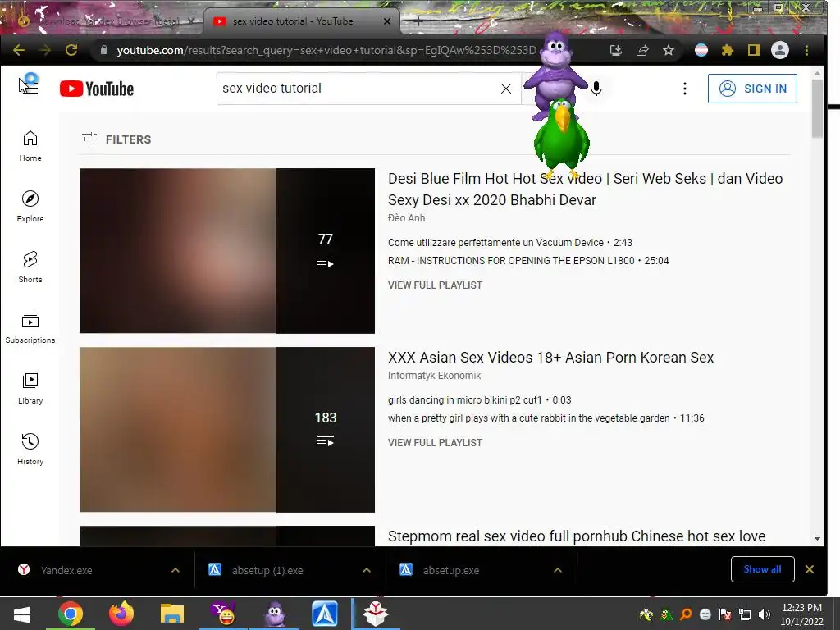The height and width of the screenshot is (630, 840).
Task: Open Come utilizzare Vacuum Device video
Action: coord(510,243)
